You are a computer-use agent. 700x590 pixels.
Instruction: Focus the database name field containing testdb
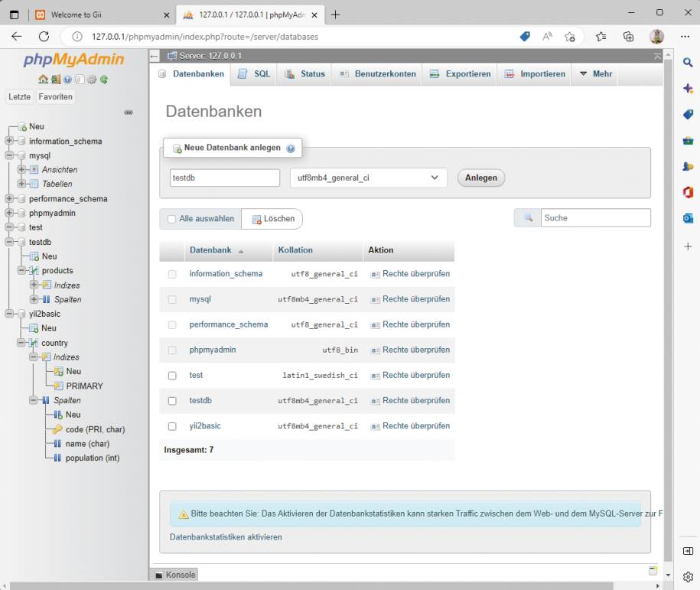225,178
